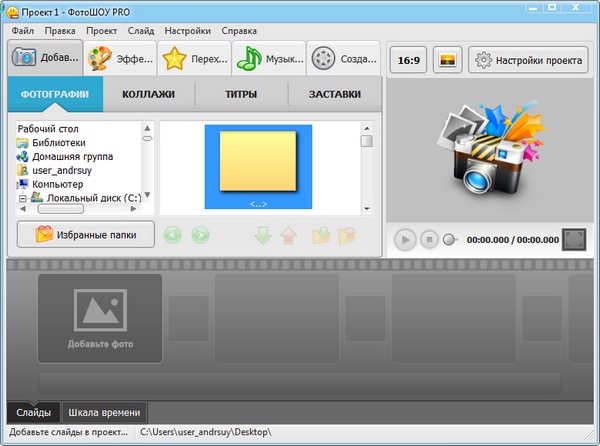Click the preview playback slider handle
600x446 pixels.
click(x=450, y=240)
